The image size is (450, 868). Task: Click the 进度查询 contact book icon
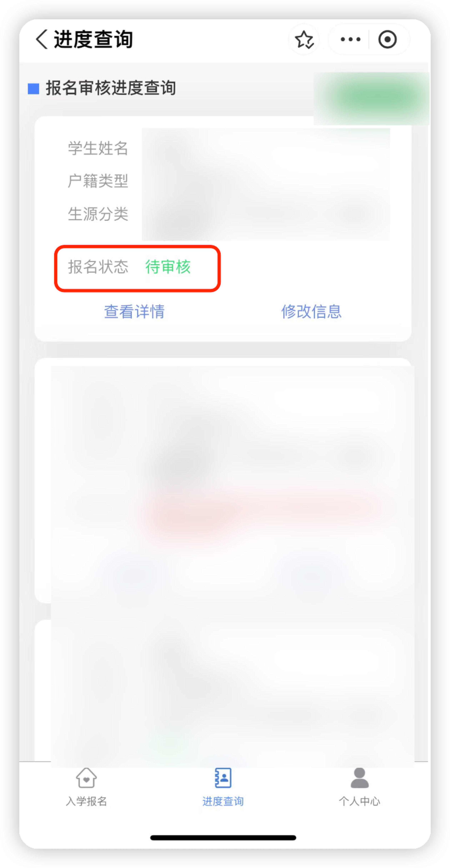(x=223, y=778)
